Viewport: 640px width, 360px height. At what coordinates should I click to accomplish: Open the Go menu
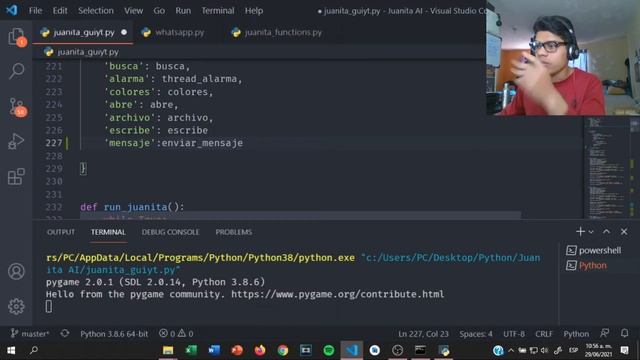pyautogui.click(x=159, y=11)
